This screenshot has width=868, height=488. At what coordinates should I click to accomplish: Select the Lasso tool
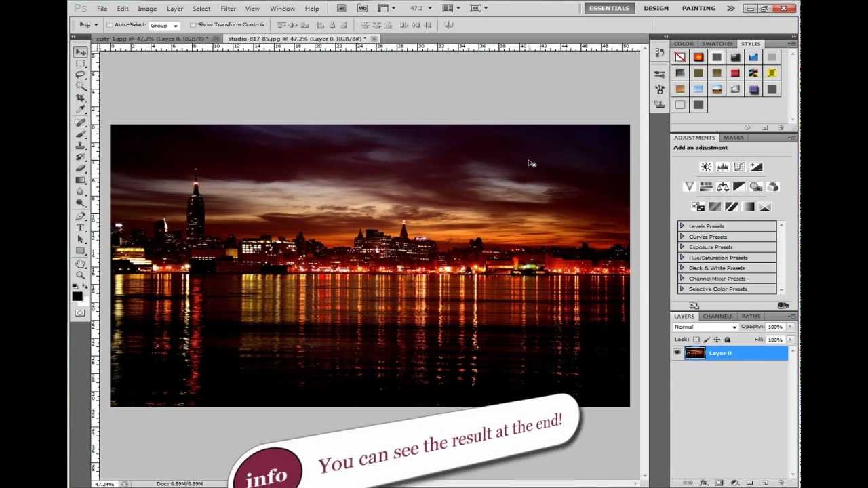(80, 75)
